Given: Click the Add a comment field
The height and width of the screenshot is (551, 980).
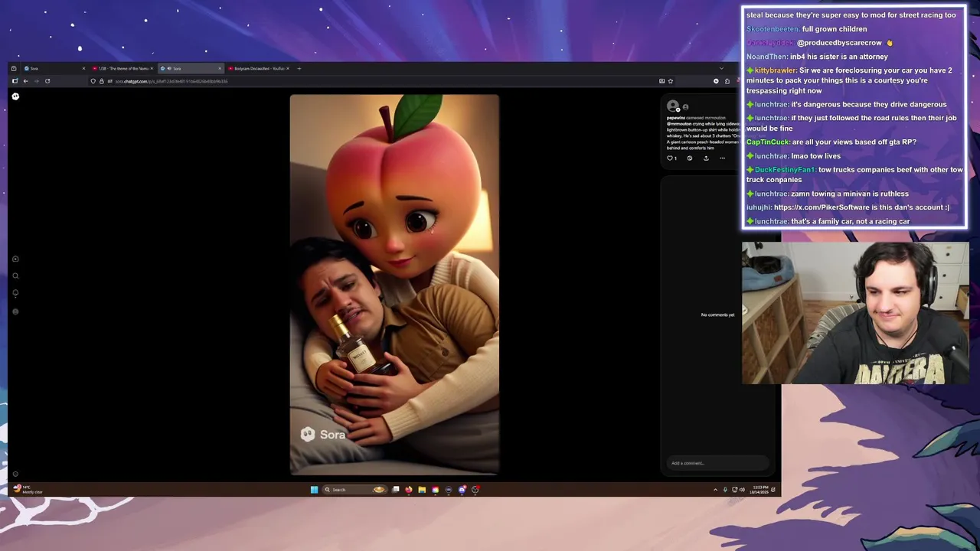Looking at the screenshot, I should pos(716,463).
